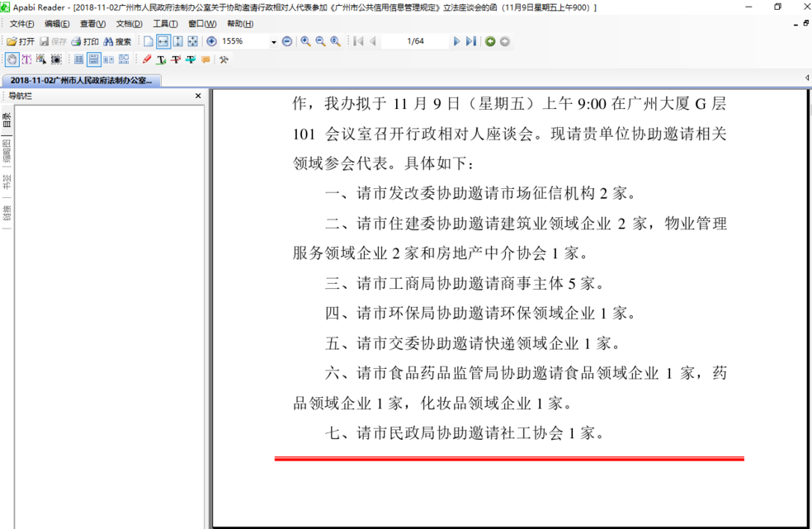
Task: Jump to the last page
Action: click(x=470, y=41)
